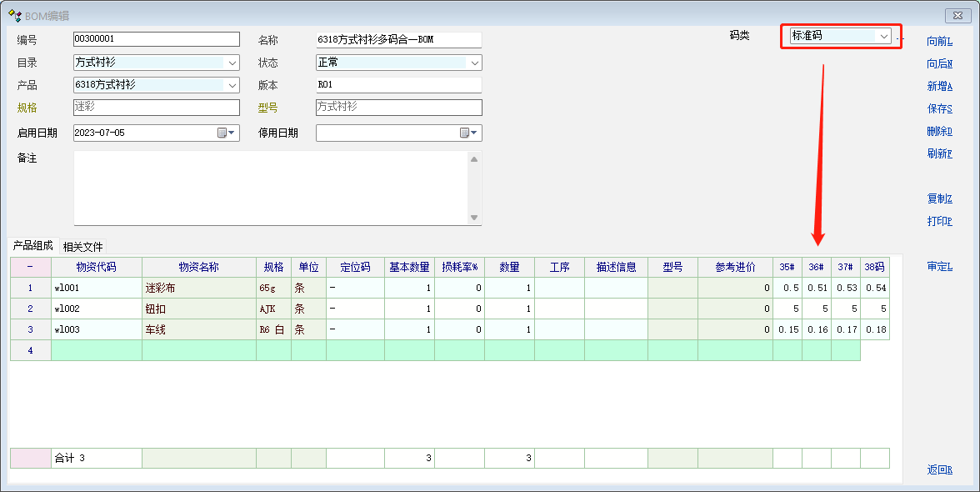Click into the 名称 input field

[x=398, y=40]
